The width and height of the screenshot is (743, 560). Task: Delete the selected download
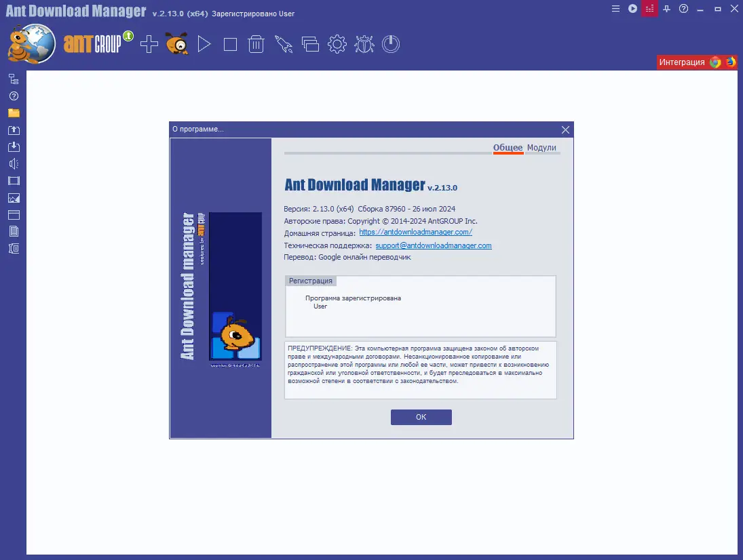click(x=256, y=43)
